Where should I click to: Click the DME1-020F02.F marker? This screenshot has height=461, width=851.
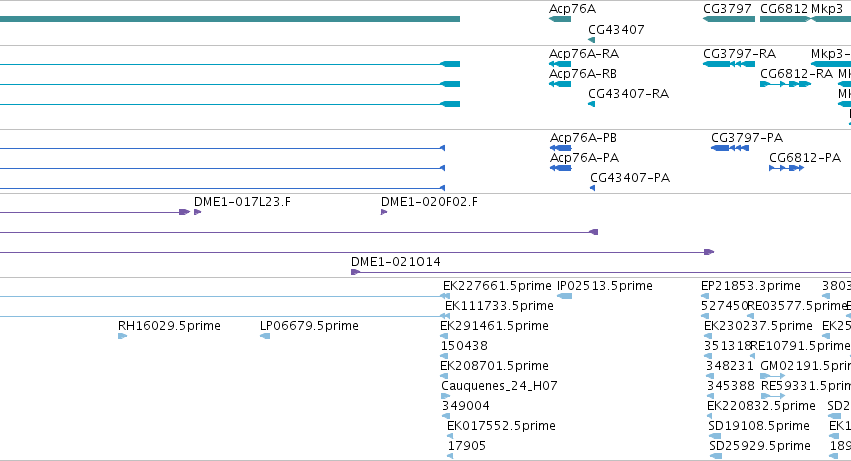pyautogui.click(x=384, y=212)
